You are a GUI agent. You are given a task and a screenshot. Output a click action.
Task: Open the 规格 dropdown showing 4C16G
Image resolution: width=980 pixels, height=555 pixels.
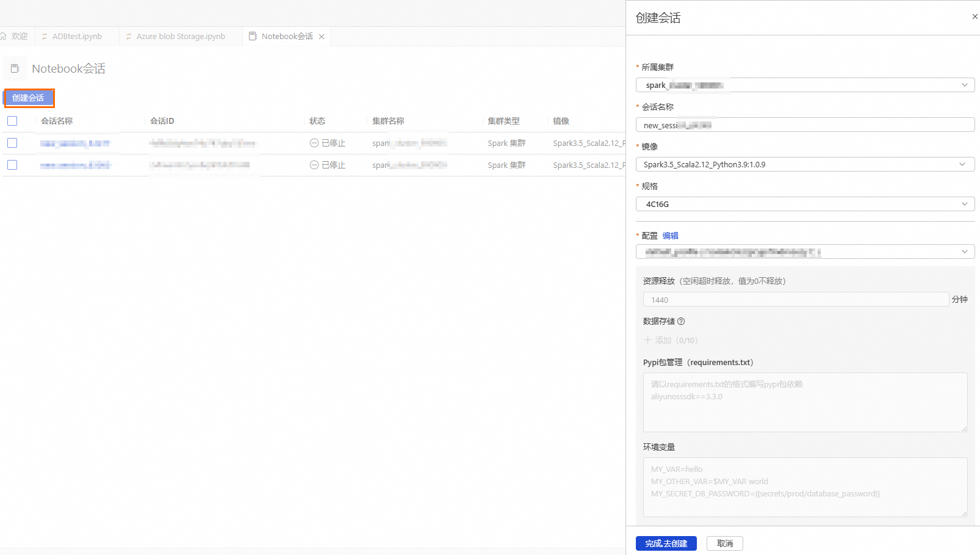[x=805, y=204]
